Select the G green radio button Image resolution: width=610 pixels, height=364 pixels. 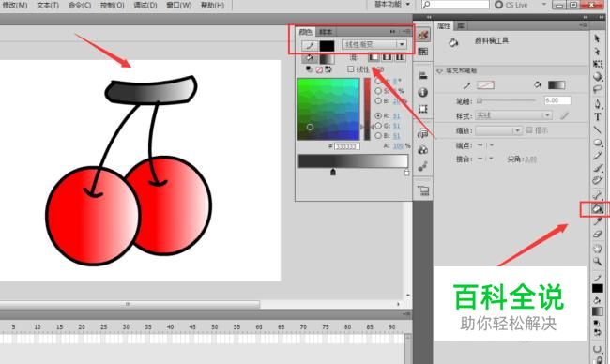click(x=378, y=126)
